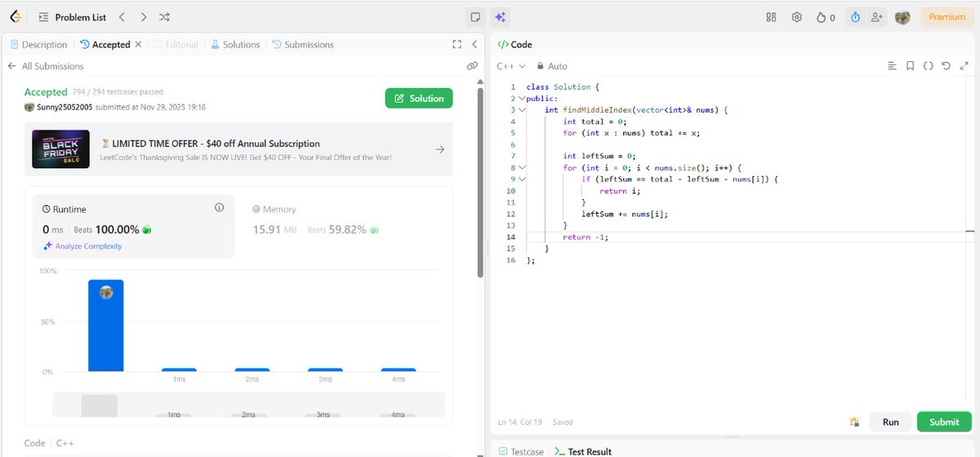Viewport: 980px width, 457px height.
Task: Click the Run button
Action: point(890,422)
